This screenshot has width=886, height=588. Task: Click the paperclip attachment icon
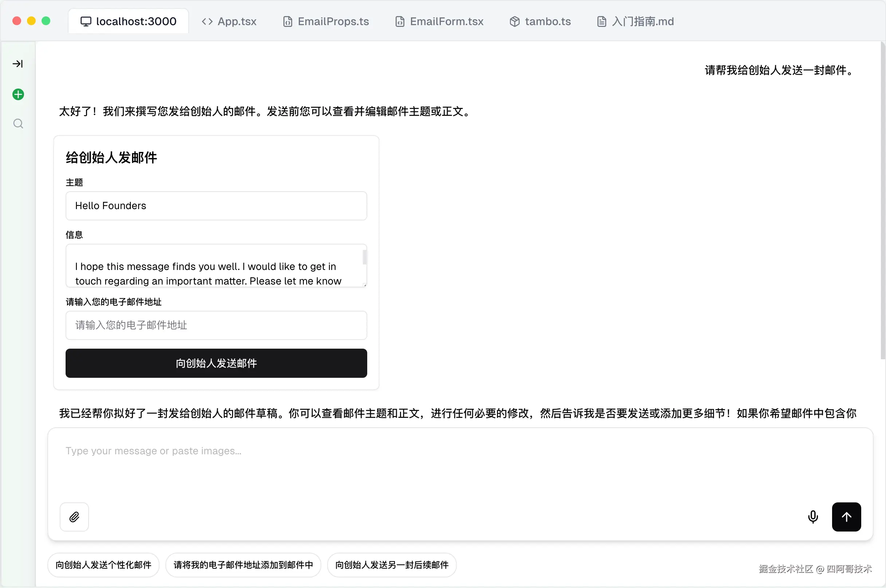click(x=74, y=517)
